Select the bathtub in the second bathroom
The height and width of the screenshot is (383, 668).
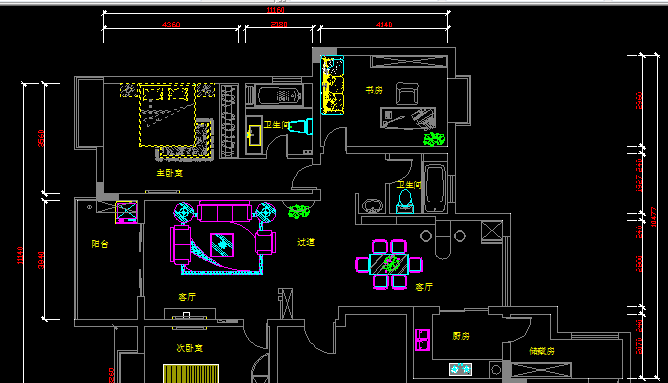click(x=435, y=187)
